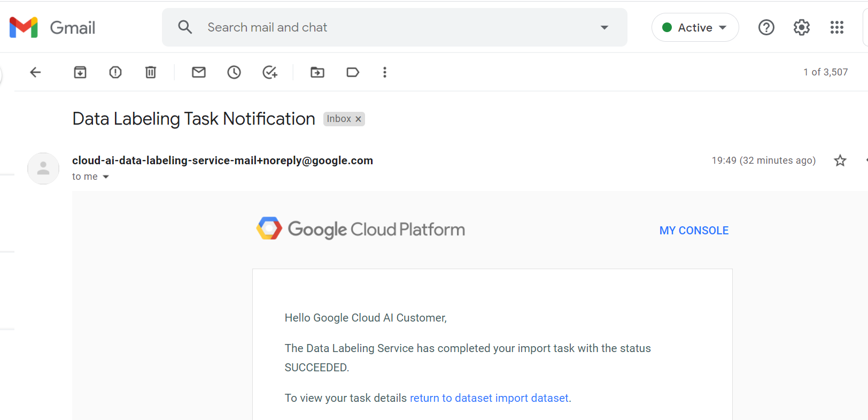The image size is (868, 420).
Task: Open Gmail Settings gear
Action: 802,27
